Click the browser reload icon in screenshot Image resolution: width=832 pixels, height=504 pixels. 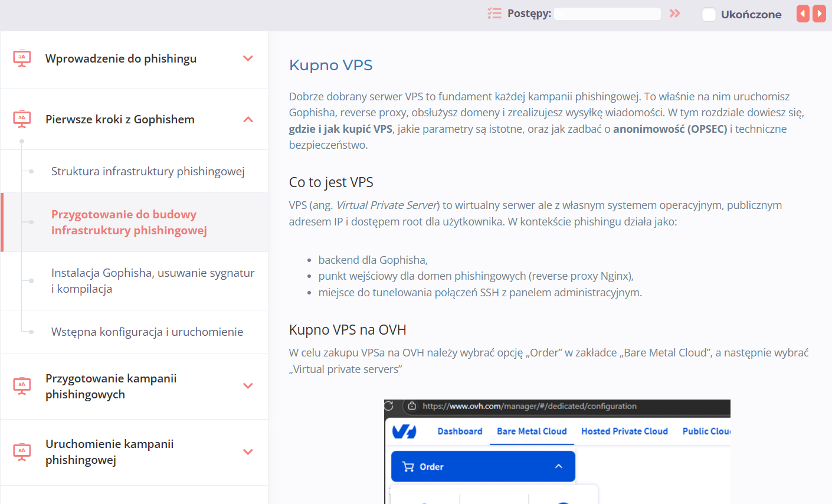tap(388, 405)
